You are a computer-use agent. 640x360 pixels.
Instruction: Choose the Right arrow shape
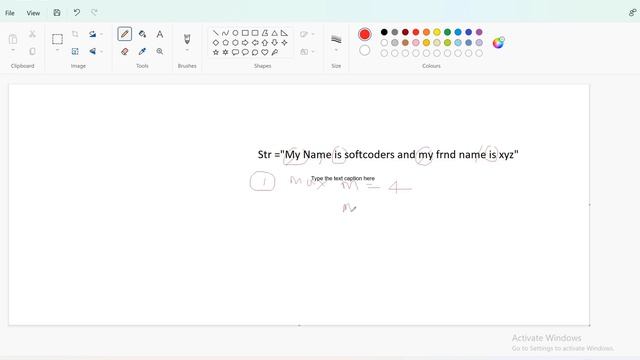pos(245,42)
